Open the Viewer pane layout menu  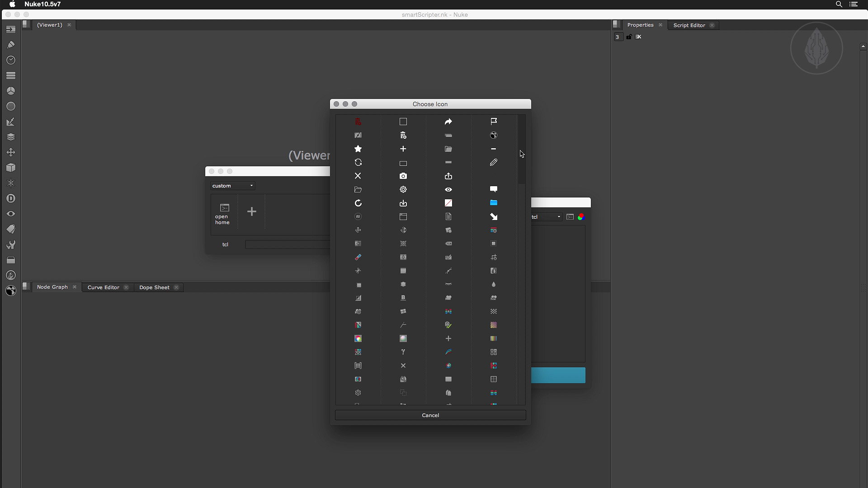click(27, 25)
